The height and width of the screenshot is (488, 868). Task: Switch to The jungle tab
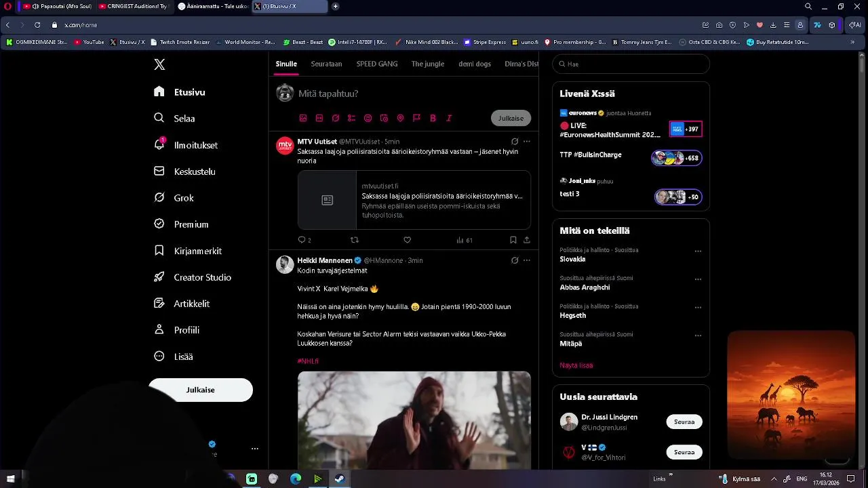[x=428, y=64]
